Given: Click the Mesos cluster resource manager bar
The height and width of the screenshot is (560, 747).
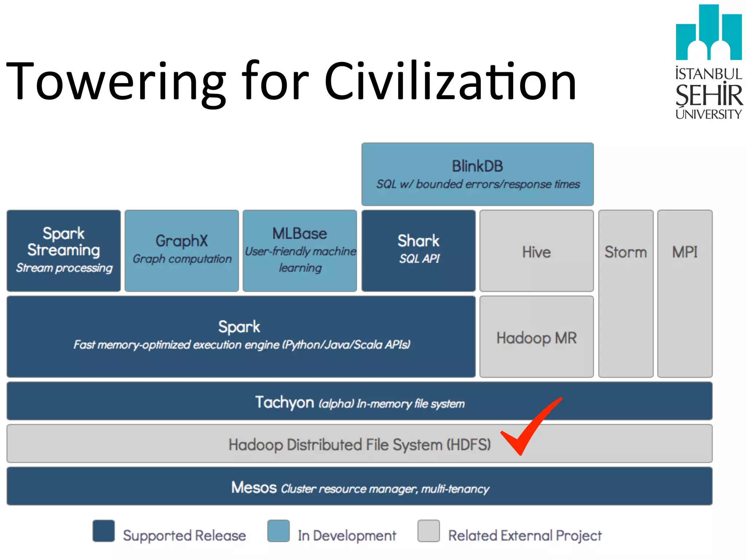Looking at the screenshot, I should pyautogui.click(x=359, y=486).
